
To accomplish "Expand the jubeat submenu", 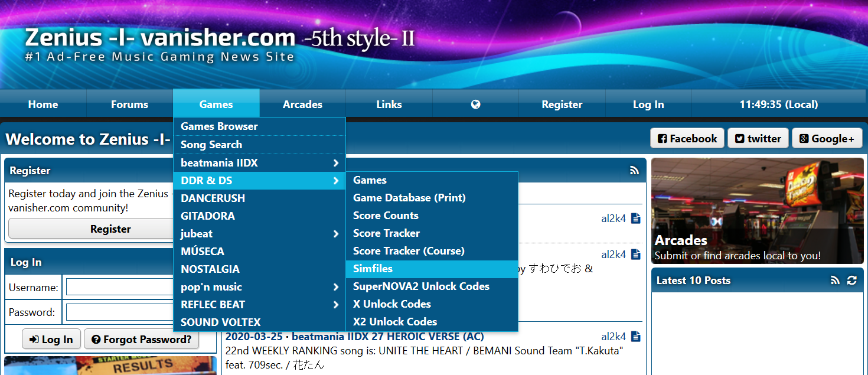I will click(259, 233).
